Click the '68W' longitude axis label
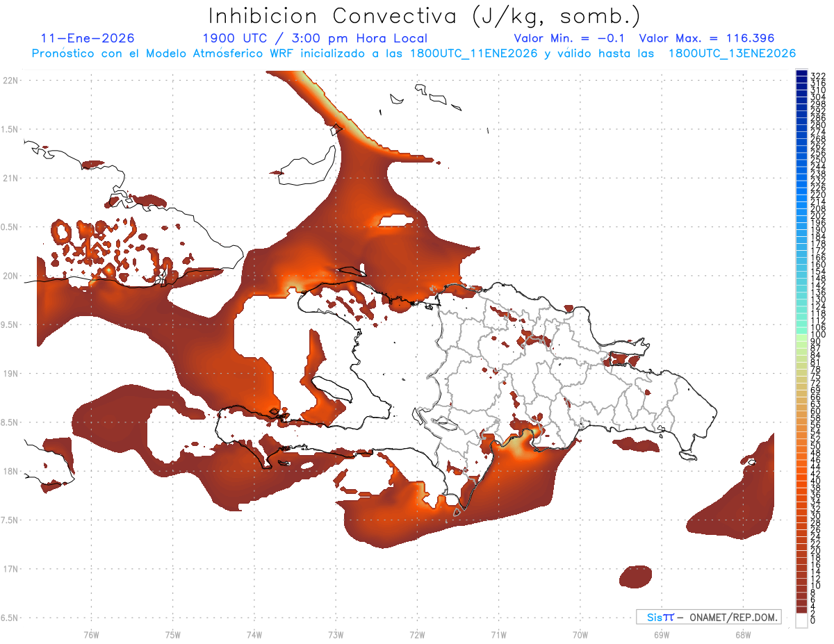Image resolution: width=834 pixels, height=644 pixels. (x=742, y=634)
